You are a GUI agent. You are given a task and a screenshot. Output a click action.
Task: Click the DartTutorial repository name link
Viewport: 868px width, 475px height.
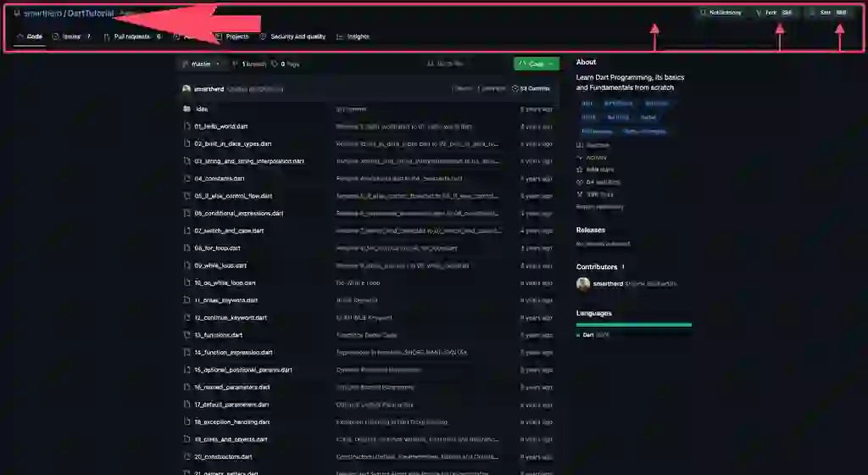(91, 14)
